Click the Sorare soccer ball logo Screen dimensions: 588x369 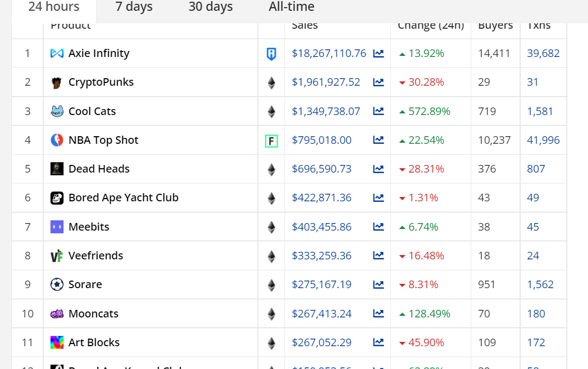pyautogui.click(x=57, y=284)
